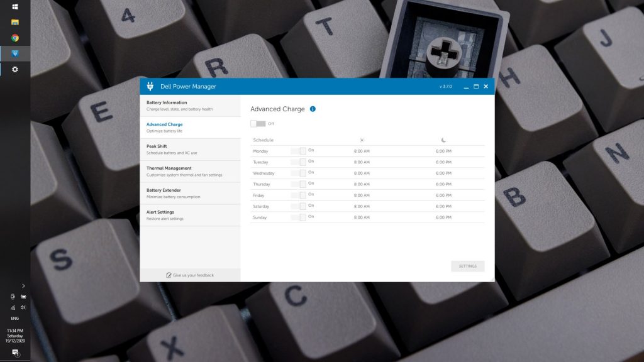The width and height of the screenshot is (644, 362).
Task: Click the moon end-of-day column icon
Action: (443, 140)
